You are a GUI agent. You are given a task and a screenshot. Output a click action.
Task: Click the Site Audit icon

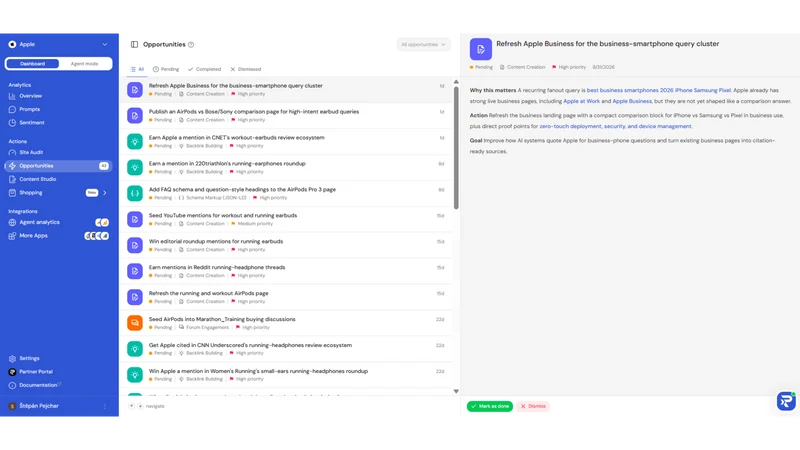(12, 152)
